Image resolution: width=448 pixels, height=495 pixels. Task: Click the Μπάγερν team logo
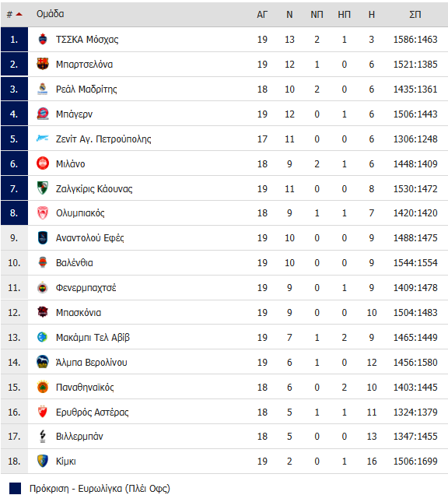pyautogui.click(x=43, y=114)
